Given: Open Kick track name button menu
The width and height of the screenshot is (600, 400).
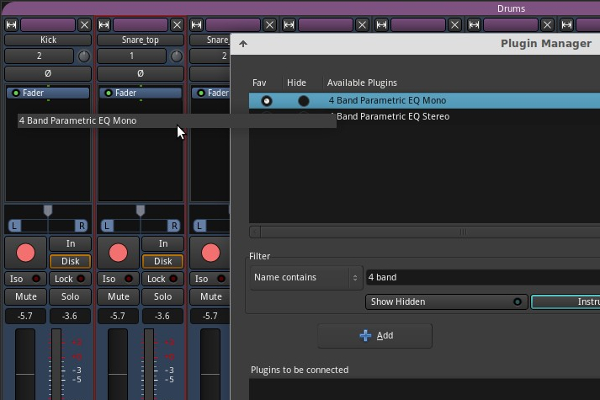Looking at the screenshot, I should (x=48, y=40).
